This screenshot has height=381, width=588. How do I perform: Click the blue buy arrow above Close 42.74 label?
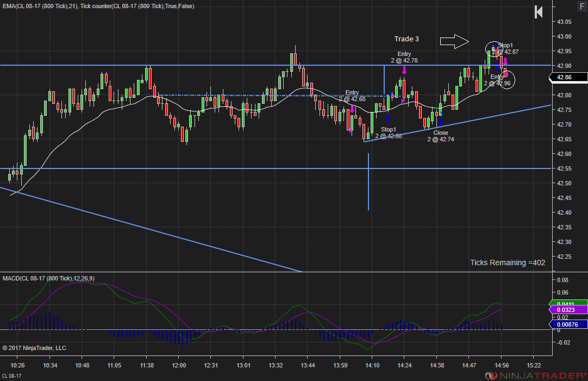(x=441, y=122)
